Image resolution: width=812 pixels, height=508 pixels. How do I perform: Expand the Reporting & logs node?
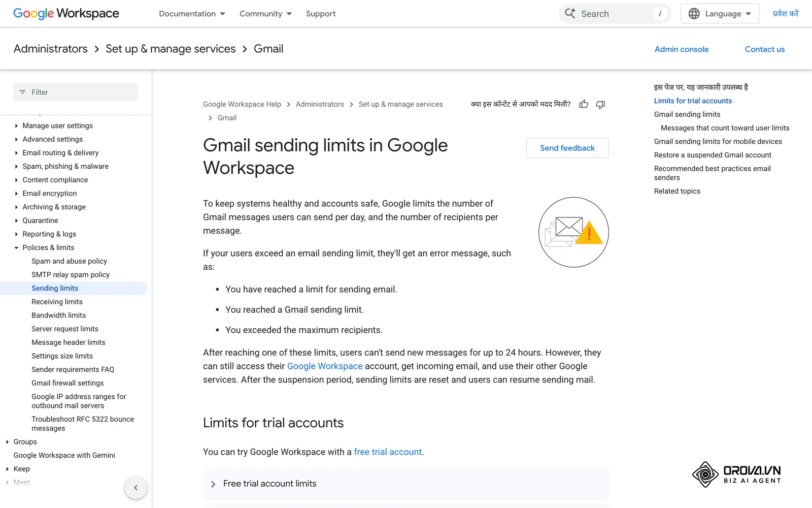click(16, 234)
